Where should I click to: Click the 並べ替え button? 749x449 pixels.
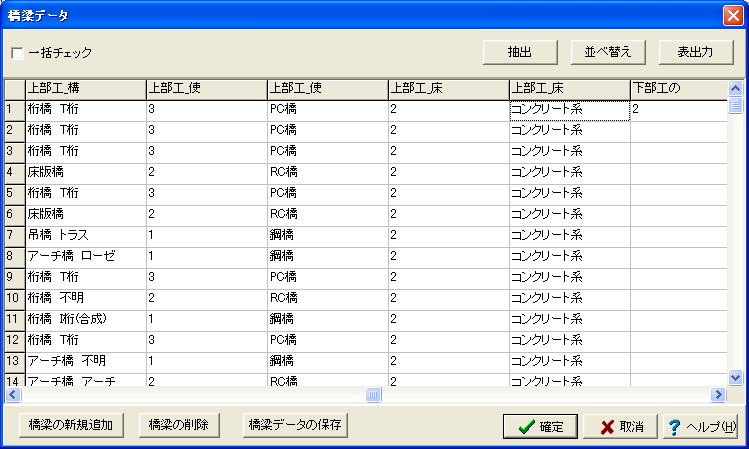click(x=608, y=52)
